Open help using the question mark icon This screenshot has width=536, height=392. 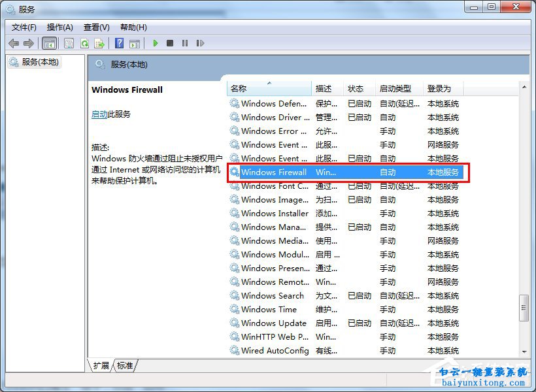tap(120, 43)
